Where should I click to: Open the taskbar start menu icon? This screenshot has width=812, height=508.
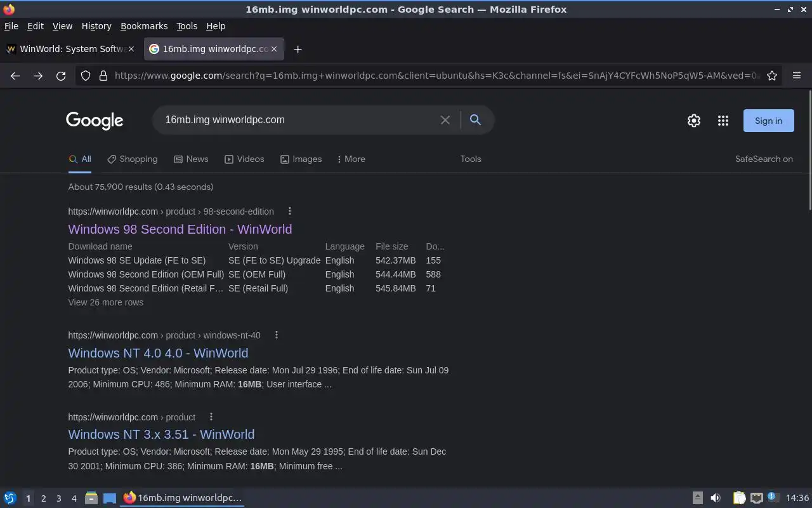(x=10, y=498)
